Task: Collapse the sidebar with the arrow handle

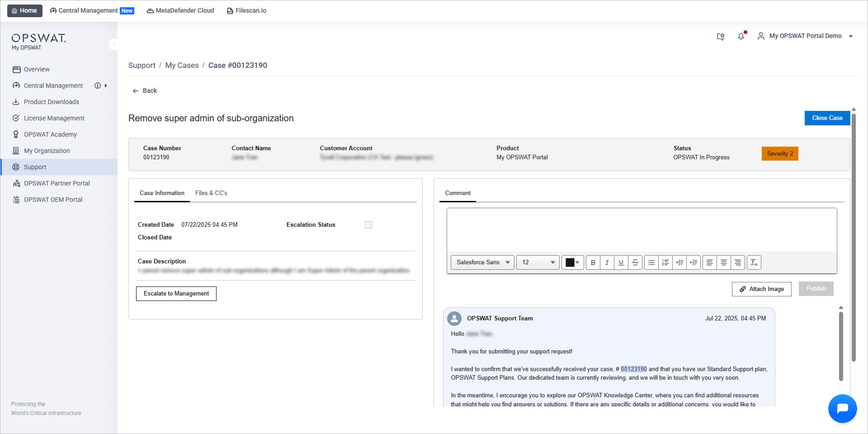Action: point(114,45)
